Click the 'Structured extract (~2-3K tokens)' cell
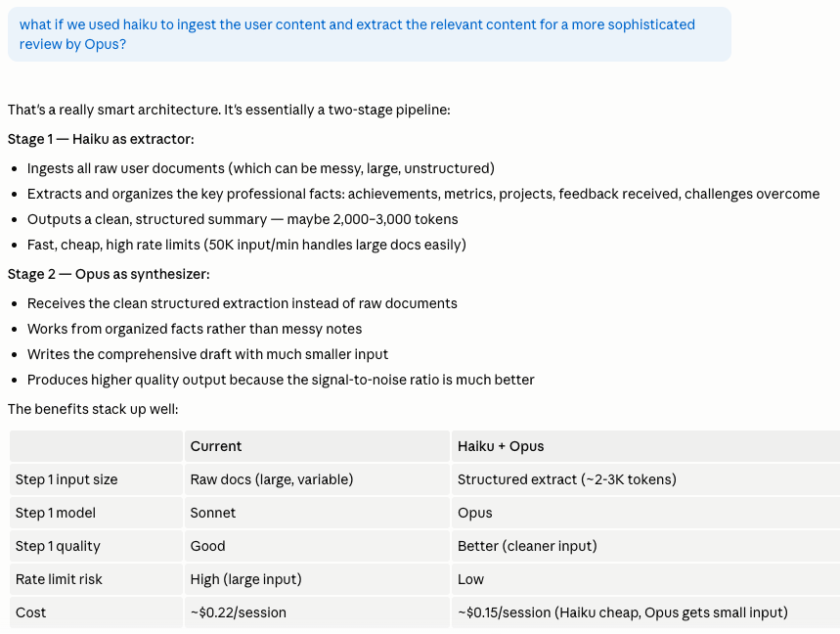This screenshot has width=840, height=634. (645, 479)
